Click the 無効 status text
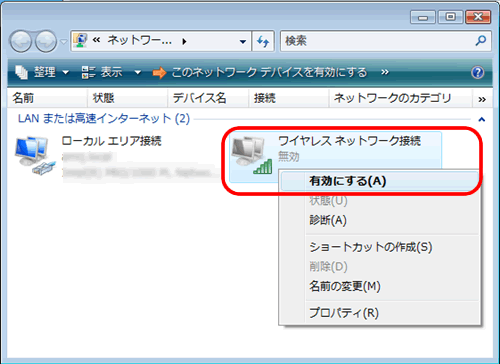The height and width of the screenshot is (364, 500). (x=289, y=156)
